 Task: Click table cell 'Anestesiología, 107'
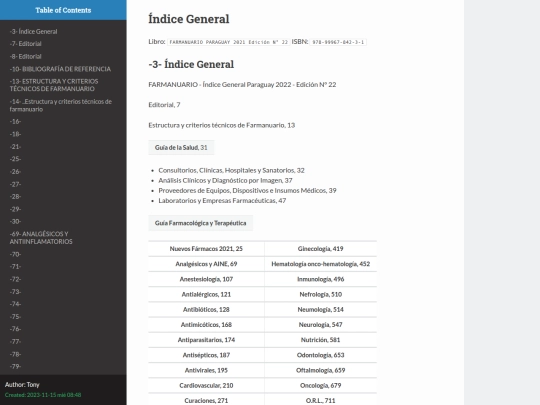point(206,279)
